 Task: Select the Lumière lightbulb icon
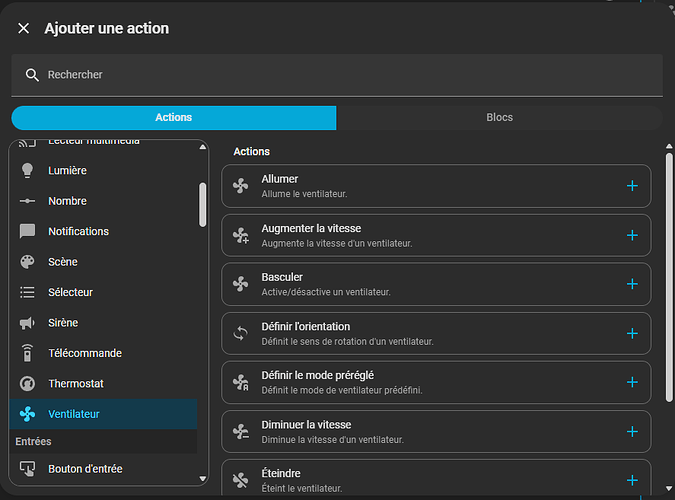28,171
